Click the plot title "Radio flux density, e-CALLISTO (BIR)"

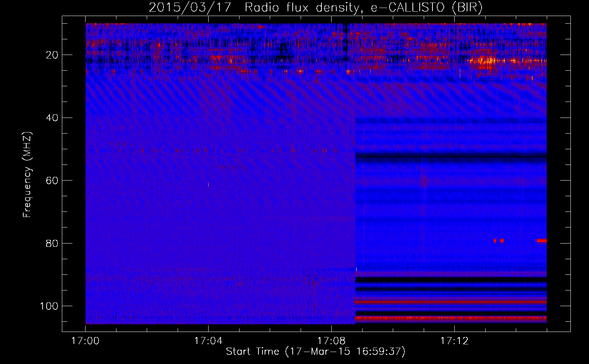(364, 7)
